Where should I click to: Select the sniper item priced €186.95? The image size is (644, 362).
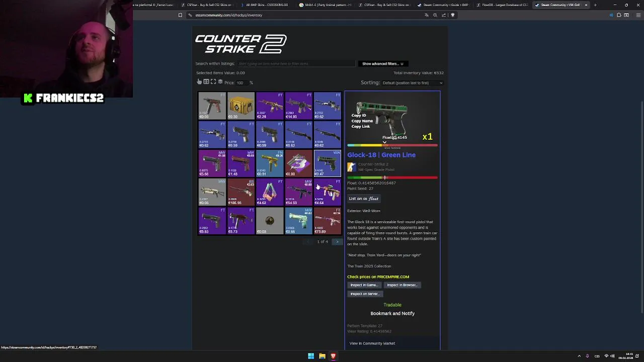[x=240, y=192]
